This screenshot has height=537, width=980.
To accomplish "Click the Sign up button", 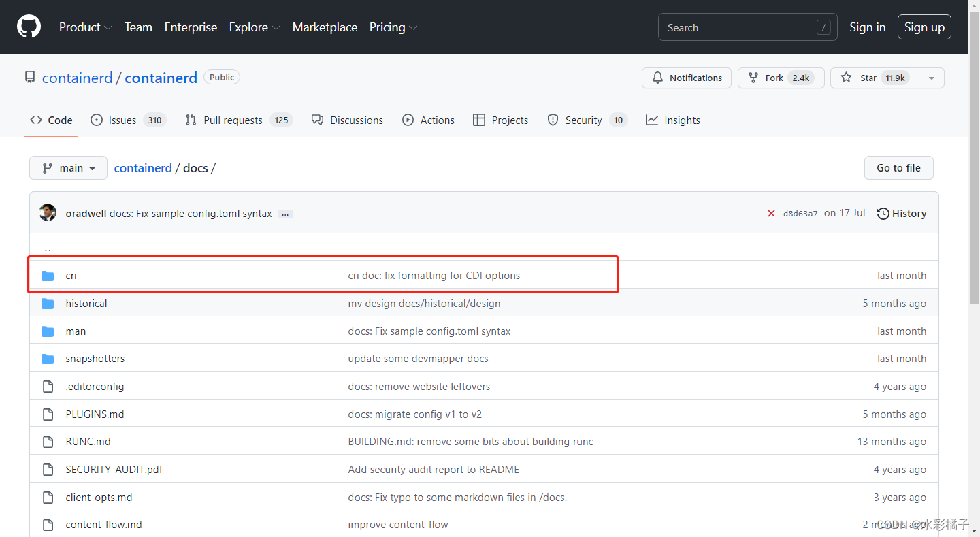I will coord(924,27).
